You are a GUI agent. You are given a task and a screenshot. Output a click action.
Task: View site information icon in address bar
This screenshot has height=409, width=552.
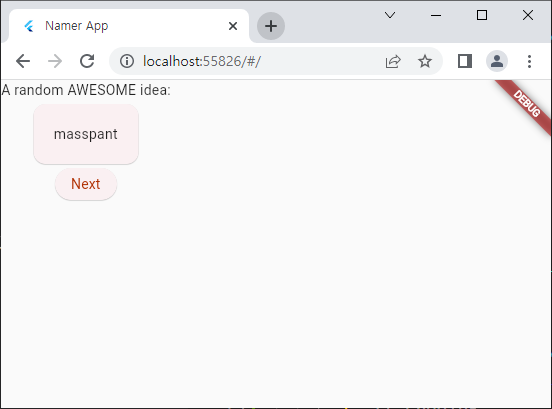pyautogui.click(x=127, y=61)
